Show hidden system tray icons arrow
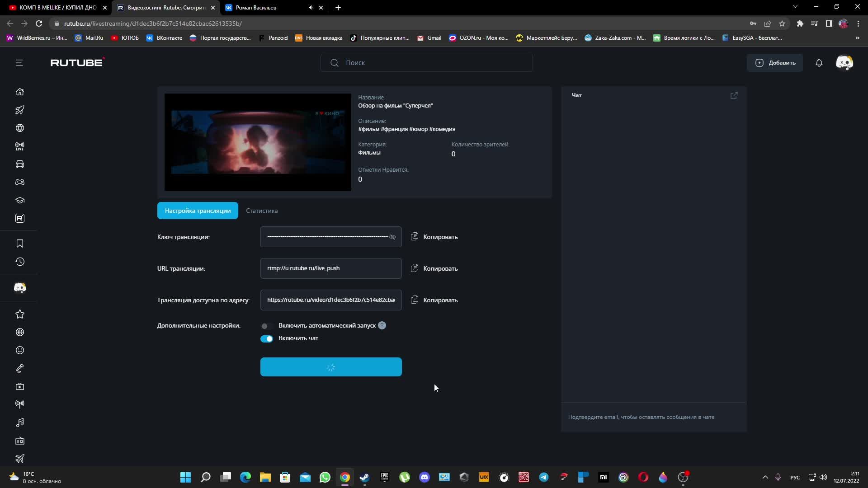 pos(765,477)
